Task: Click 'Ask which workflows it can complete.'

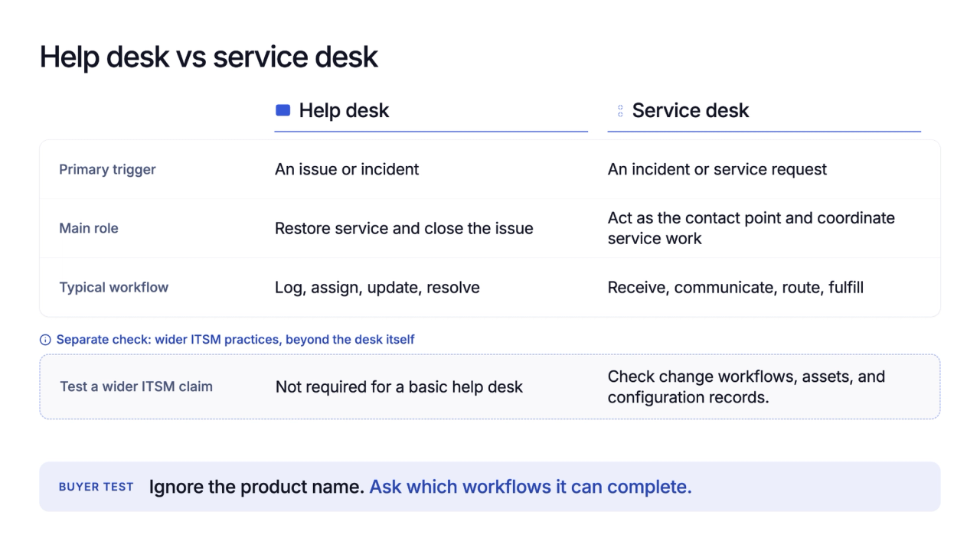Action: coord(531,487)
